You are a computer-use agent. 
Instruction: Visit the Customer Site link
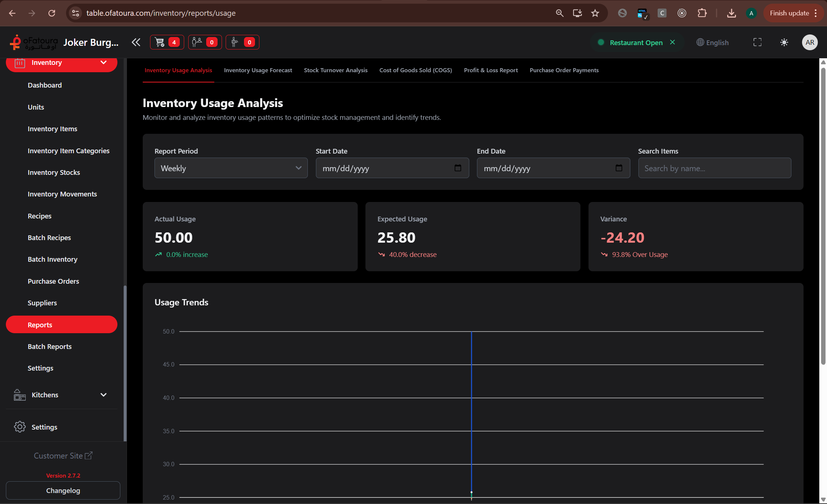point(63,456)
